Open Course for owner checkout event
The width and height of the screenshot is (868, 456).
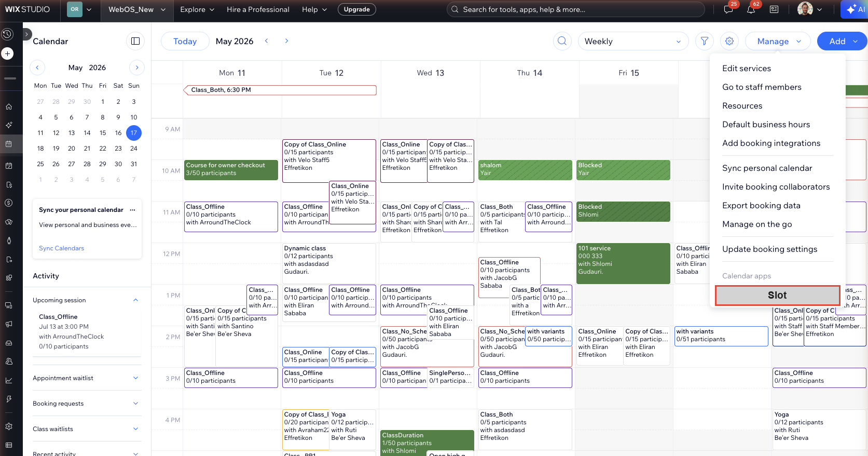[231, 170]
